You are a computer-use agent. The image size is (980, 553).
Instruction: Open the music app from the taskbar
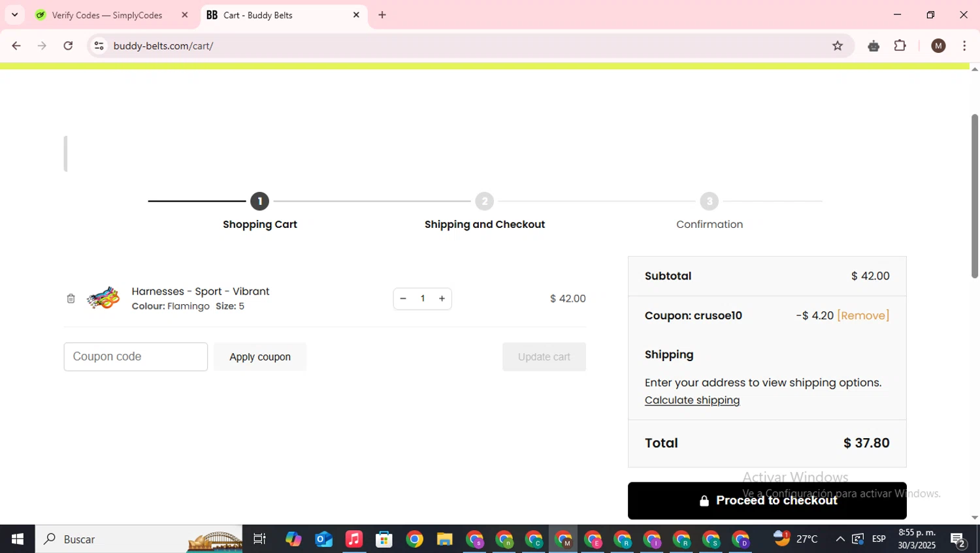click(x=354, y=539)
